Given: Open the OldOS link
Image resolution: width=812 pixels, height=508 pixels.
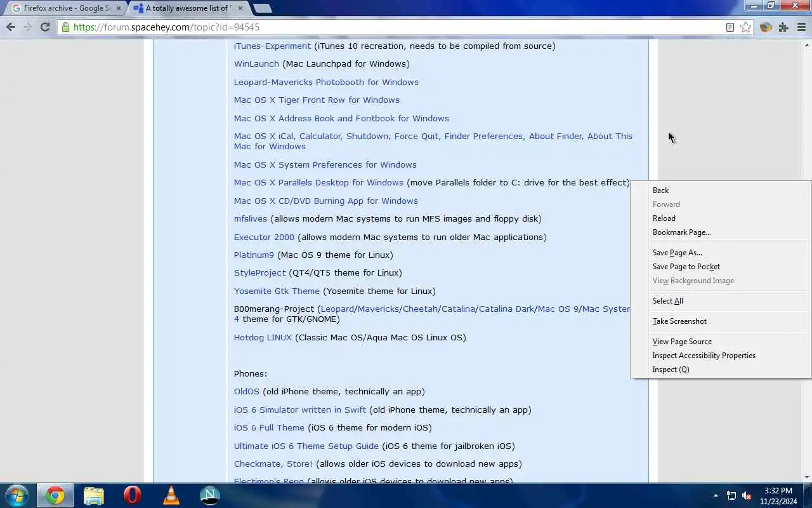Looking at the screenshot, I should point(246,391).
